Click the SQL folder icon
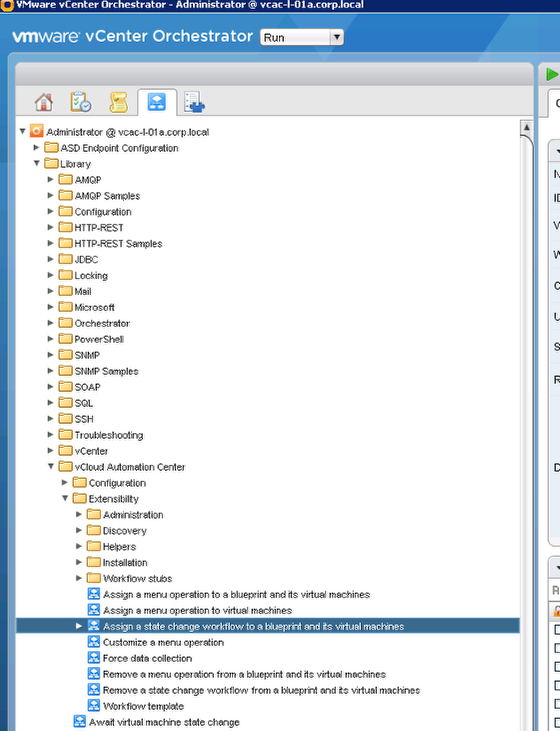Viewport: 560px width, 731px height. point(65,402)
